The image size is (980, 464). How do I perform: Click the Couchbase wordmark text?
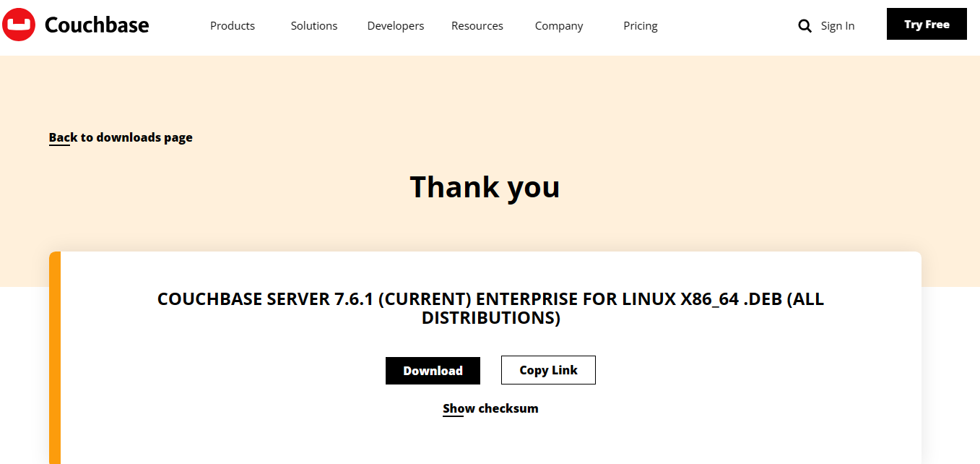(97, 25)
